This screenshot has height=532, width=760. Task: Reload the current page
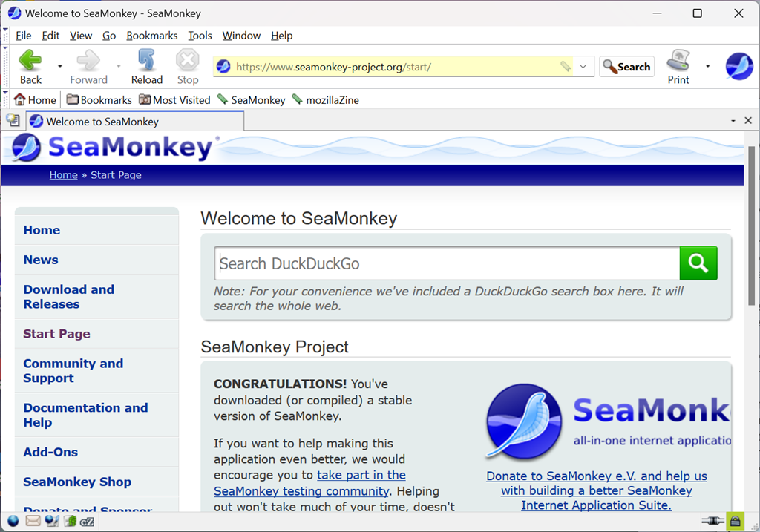coord(146,66)
